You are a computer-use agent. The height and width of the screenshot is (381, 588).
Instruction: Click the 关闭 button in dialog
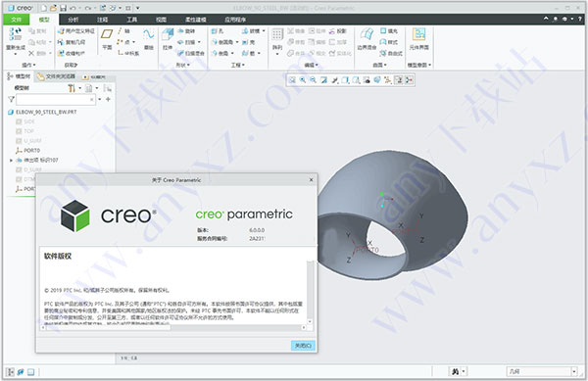(x=303, y=345)
